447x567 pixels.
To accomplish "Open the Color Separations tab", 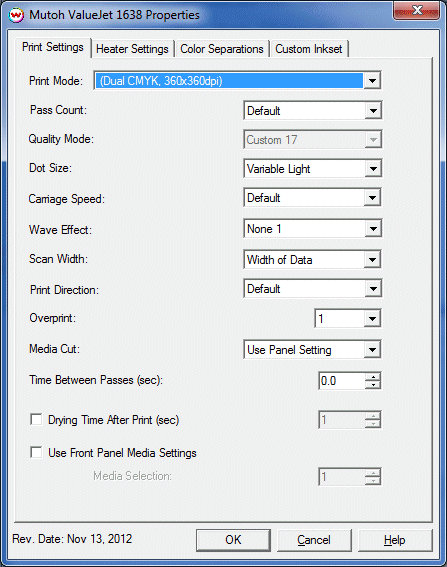I will coord(222,49).
